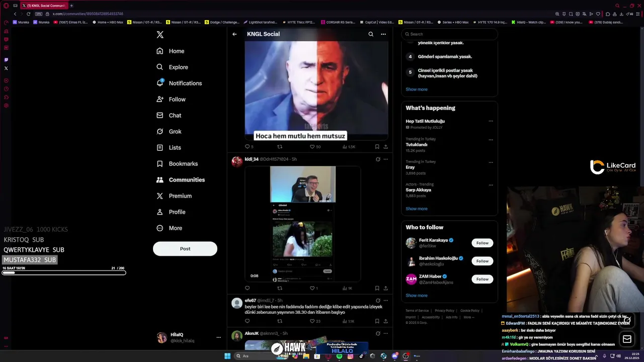Go back using KNGL Social arrow
This screenshot has height=362, width=644.
[234, 34]
